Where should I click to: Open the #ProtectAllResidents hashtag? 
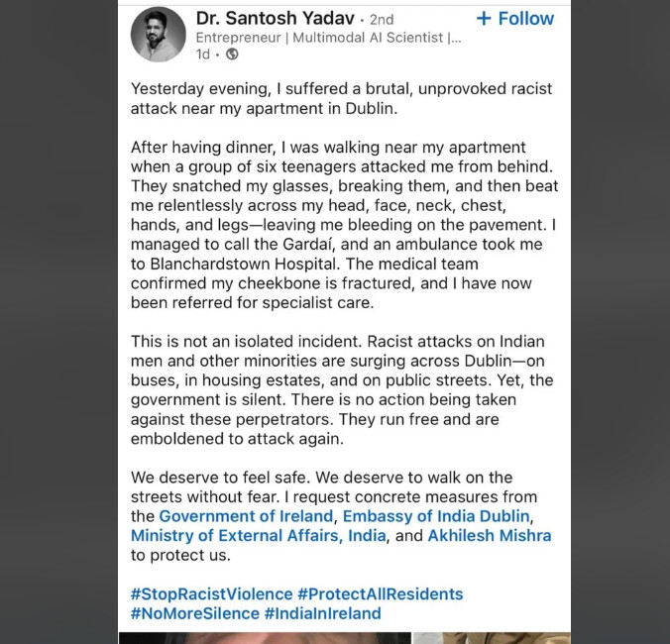381,594
